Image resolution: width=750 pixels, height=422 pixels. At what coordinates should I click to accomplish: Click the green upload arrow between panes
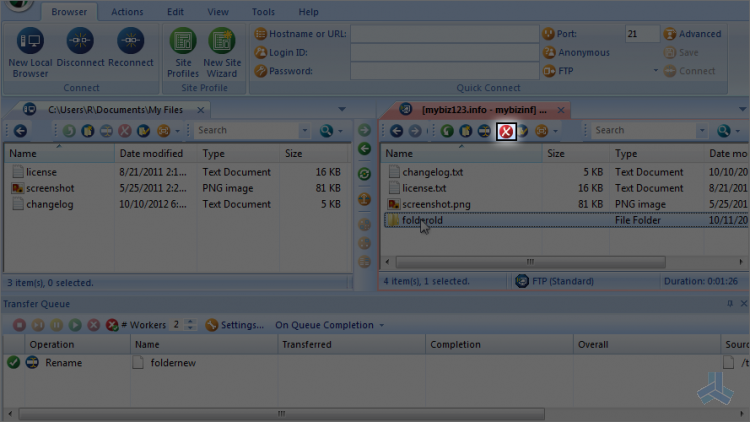coord(364,130)
